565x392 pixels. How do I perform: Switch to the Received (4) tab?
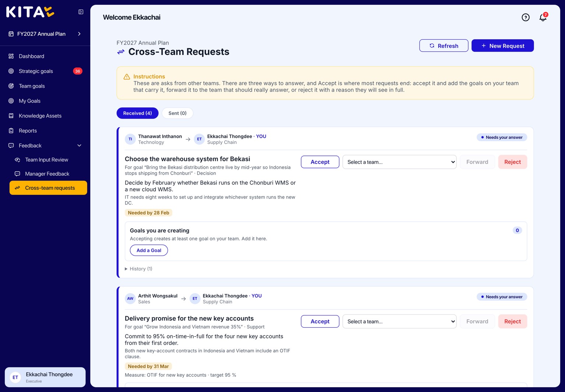(x=137, y=113)
